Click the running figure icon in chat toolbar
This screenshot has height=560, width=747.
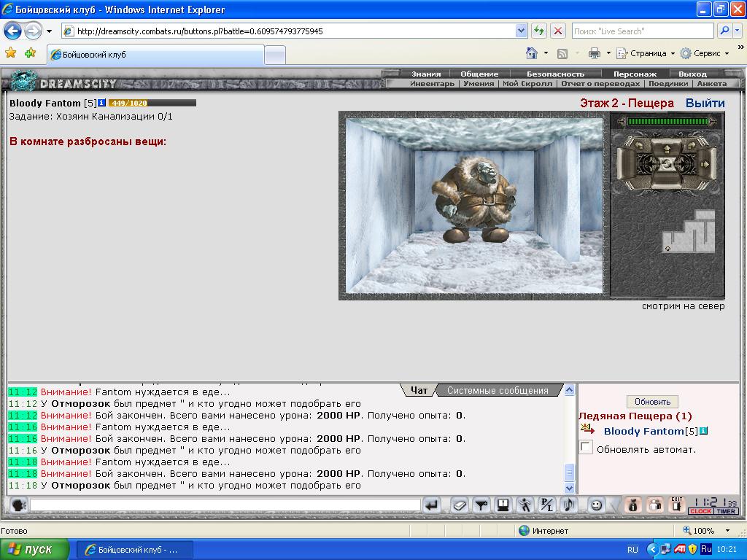pos(525,505)
